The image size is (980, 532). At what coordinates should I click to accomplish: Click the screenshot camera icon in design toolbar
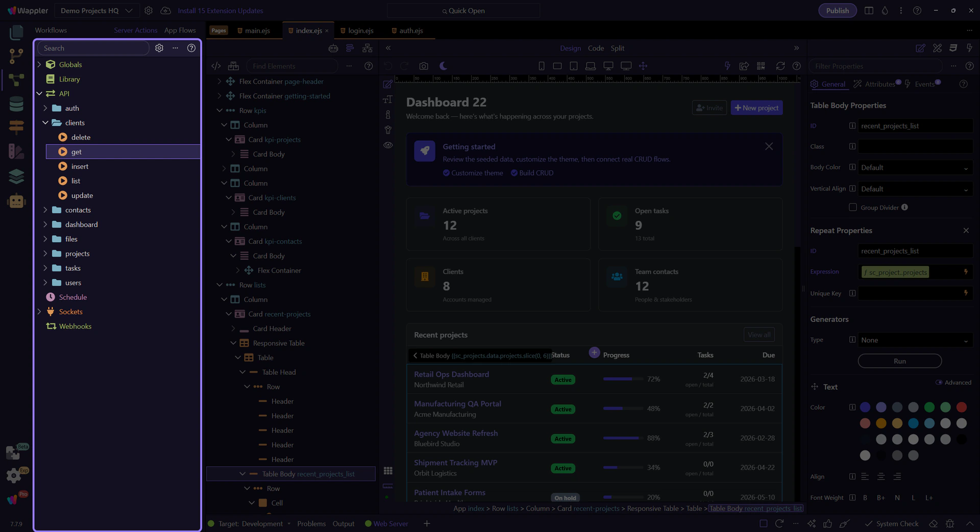coord(424,66)
